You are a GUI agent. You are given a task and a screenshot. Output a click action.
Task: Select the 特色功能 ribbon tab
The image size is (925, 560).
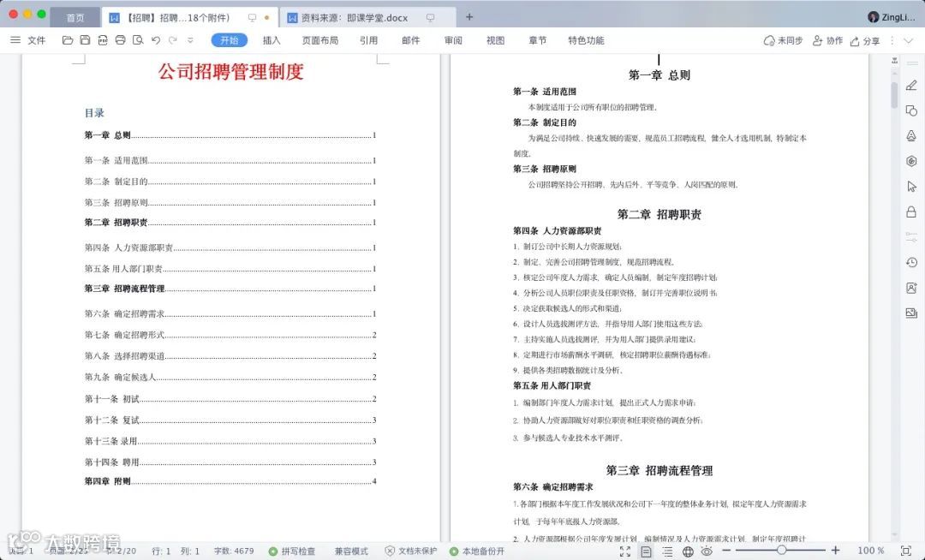click(586, 40)
